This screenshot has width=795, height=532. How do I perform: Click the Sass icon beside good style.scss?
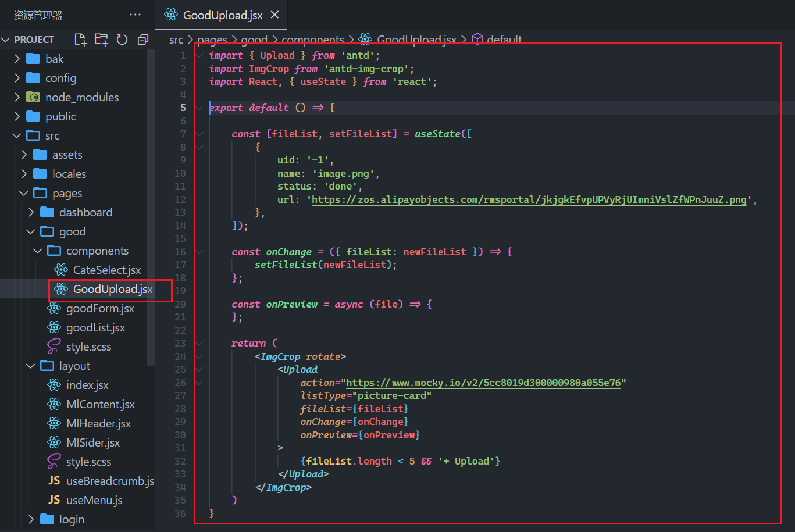pyautogui.click(x=54, y=347)
